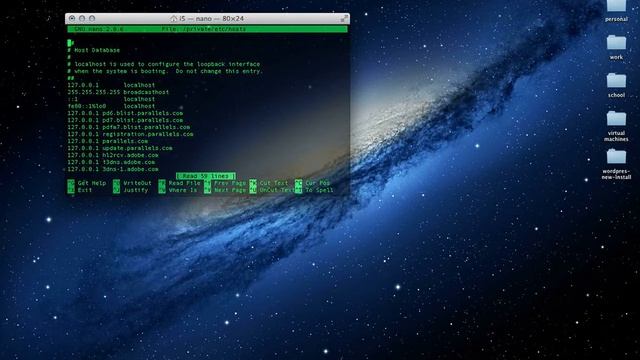Click the nano title bar file path
This screenshot has height=360, width=640.
click(x=204, y=29)
